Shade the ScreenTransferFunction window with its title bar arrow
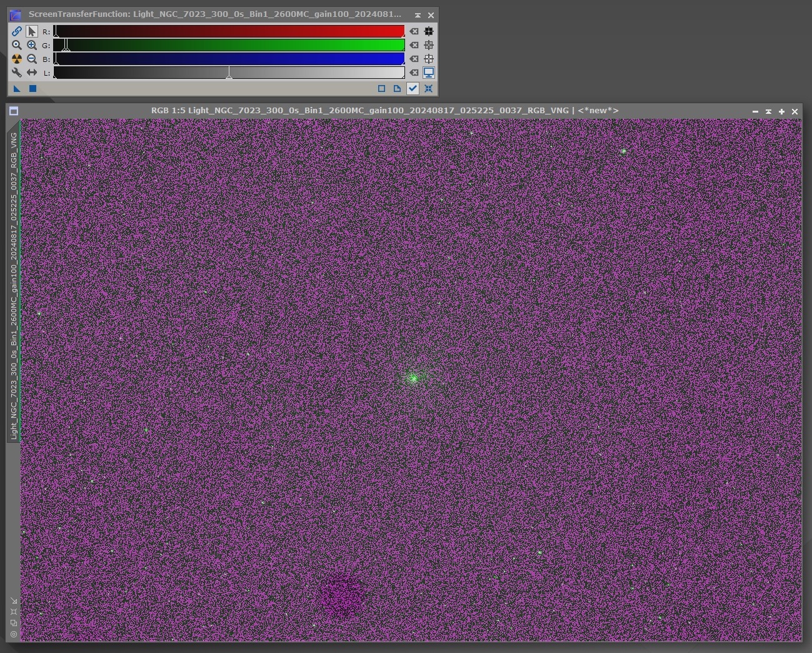The width and height of the screenshot is (812, 653). coord(418,14)
